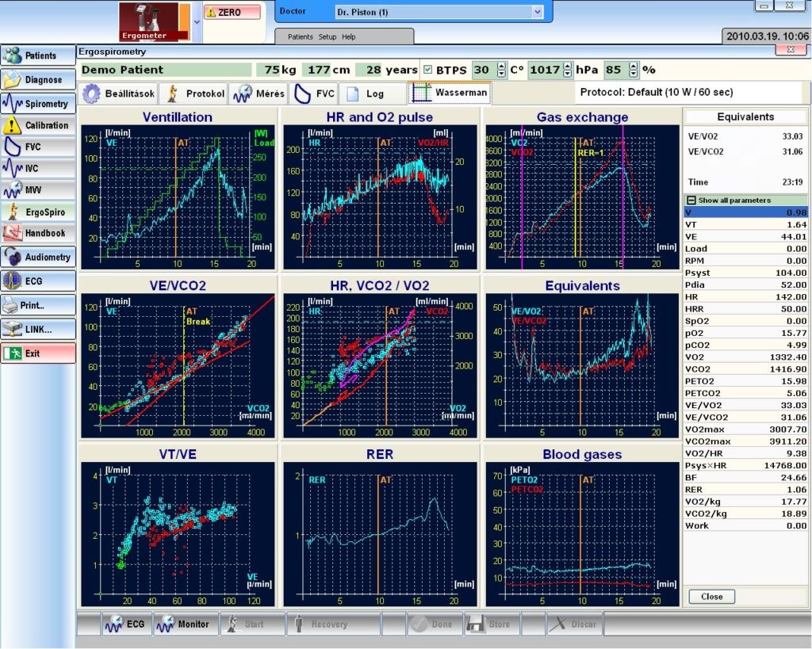Switch to the Protokol tab
The image size is (812, 649).
(193, 94)
